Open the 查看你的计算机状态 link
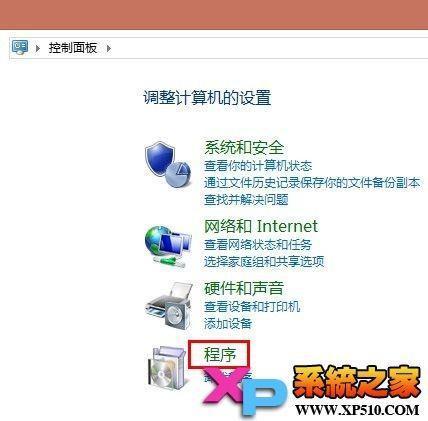This screenshot has height=421, width=428. [x=258, y=166]
